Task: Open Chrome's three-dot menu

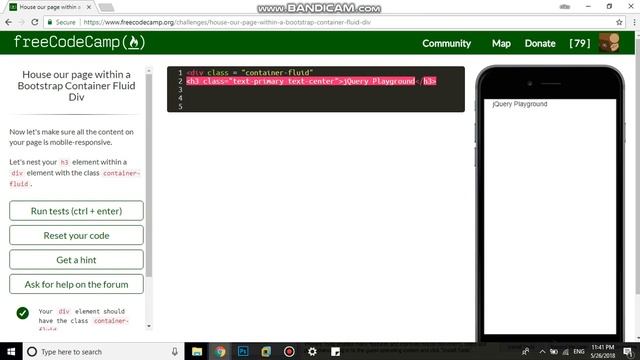Action: 634,22
